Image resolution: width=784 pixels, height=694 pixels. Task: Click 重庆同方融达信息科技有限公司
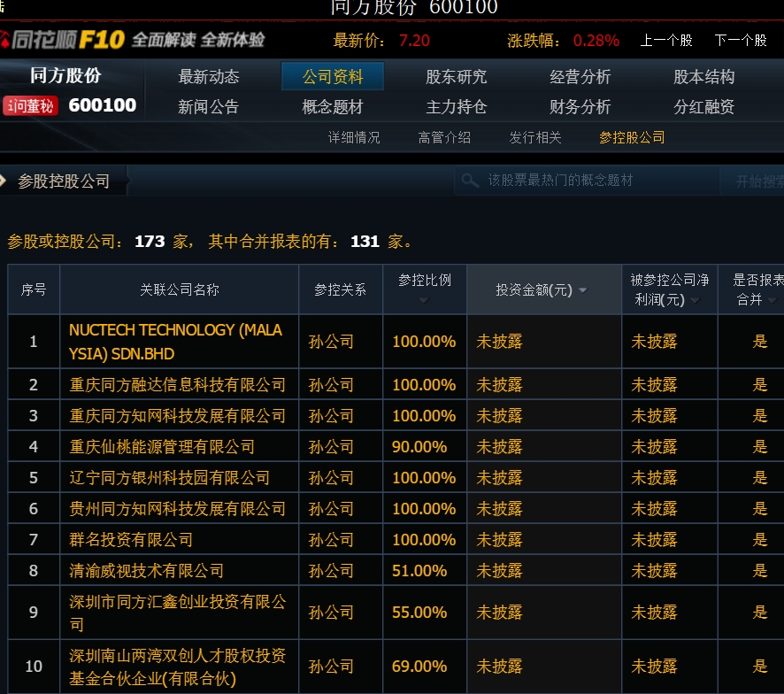click(x=178, y=385)
